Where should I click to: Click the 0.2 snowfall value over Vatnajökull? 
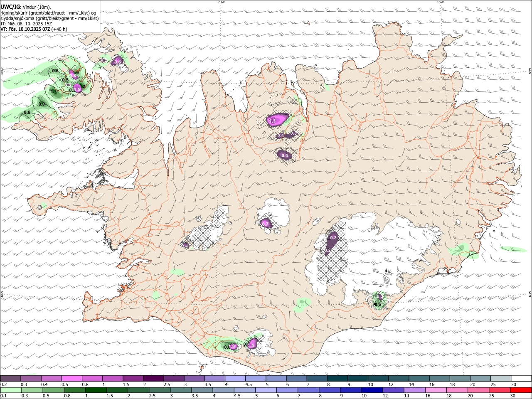tap(328, 250)
